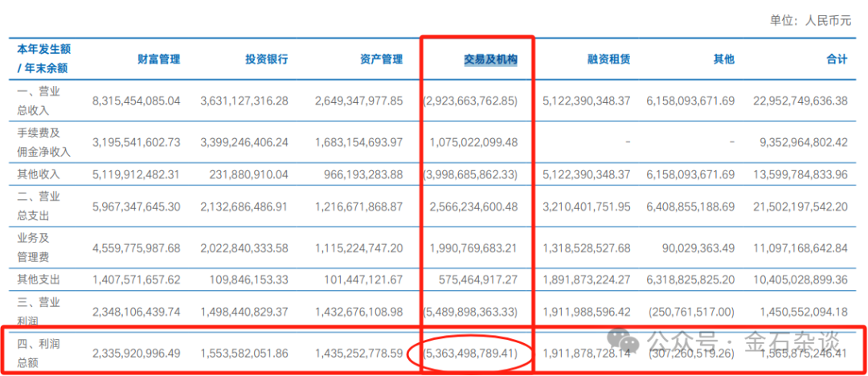Click the 其他 column header
Screen dimensions: 868x376
[724, 59]
